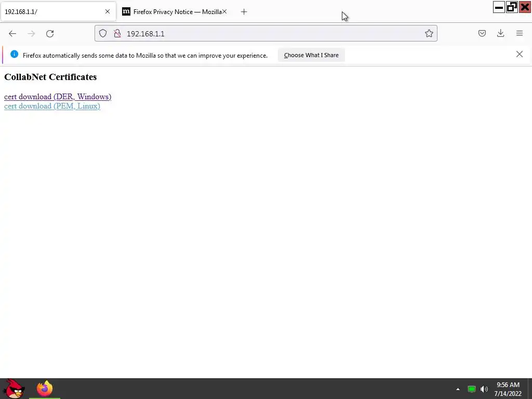
Task: Click the Firefox taskbar icon
Action: [x=45, y=389]
